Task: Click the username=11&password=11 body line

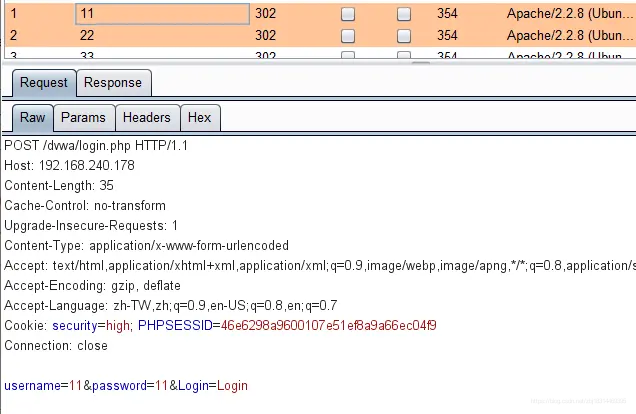Action: coord(125,385)
